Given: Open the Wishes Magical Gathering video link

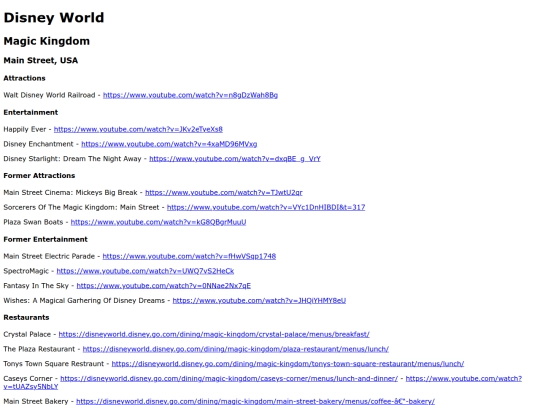Looking at the screenshot, I should click(259, 301).
